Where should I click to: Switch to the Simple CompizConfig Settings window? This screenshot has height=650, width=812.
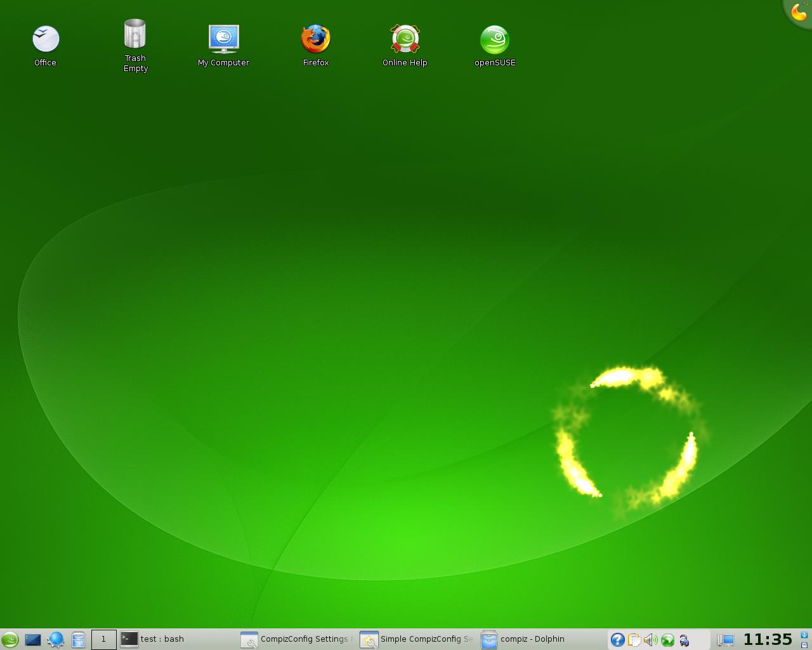[417, 639]
